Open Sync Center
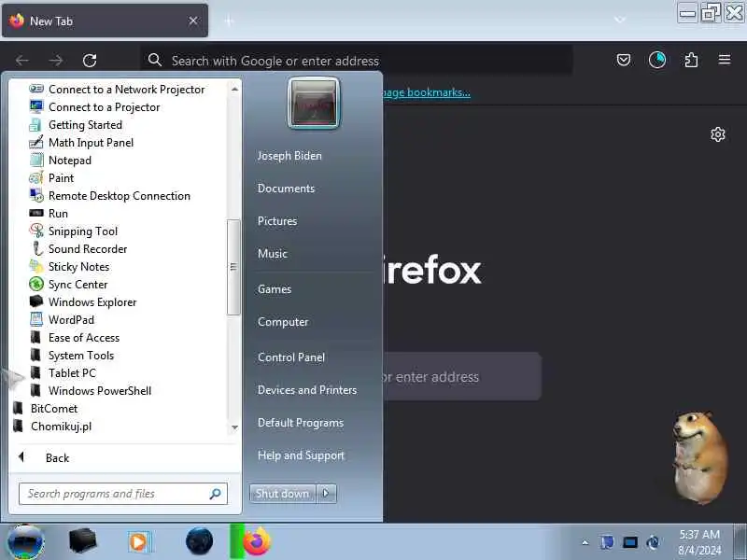Image resolution: width=747 pixels, height=560 pixels. 68,285
